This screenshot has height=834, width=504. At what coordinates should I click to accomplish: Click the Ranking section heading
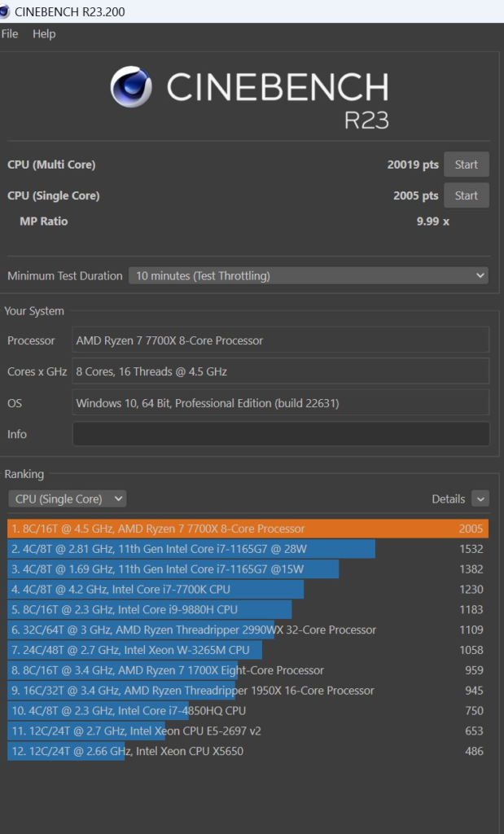pos(24,474)
